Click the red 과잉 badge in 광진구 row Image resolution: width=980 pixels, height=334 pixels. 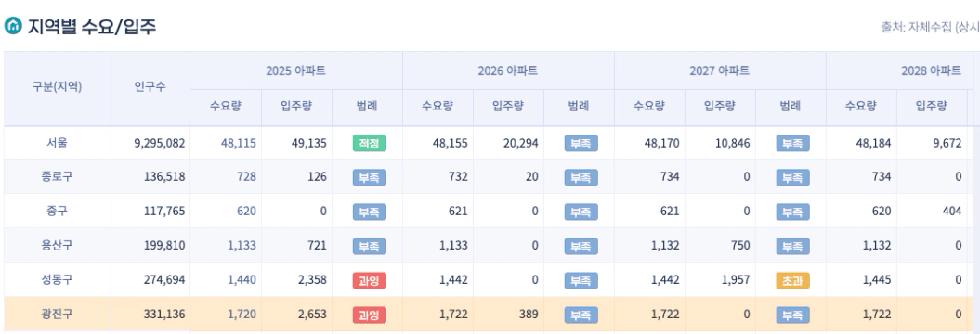tap(369, 315)
